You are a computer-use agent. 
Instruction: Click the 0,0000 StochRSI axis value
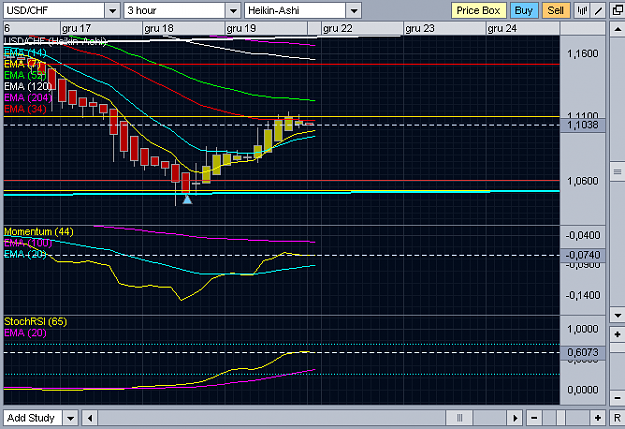pos(583,390)
